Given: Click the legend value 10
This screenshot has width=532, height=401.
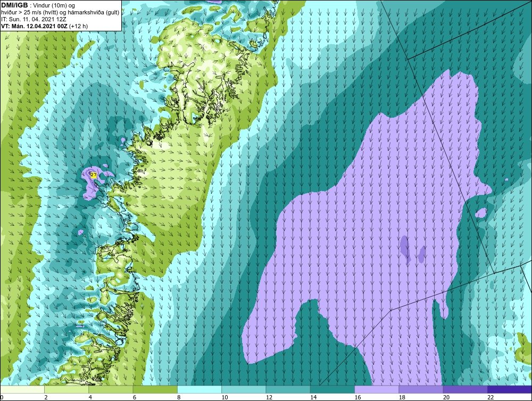Looking at the screenshot, I should pos(225,398).
